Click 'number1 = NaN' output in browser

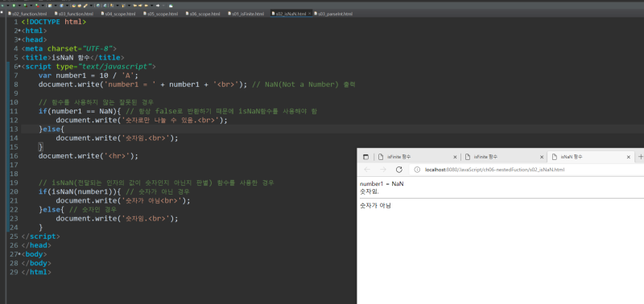[382, 184]
